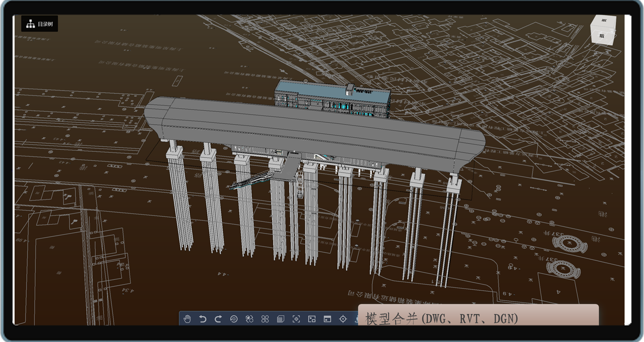Select the pan hand tool
This screenshot has width=644, height=342.
click(187, 319)
